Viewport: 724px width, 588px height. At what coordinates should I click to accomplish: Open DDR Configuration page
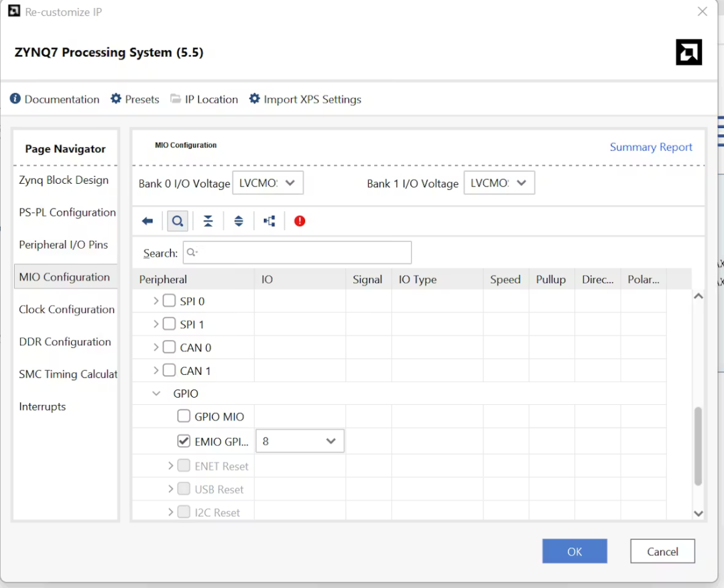pyautogui.click(x=65, y=342)
